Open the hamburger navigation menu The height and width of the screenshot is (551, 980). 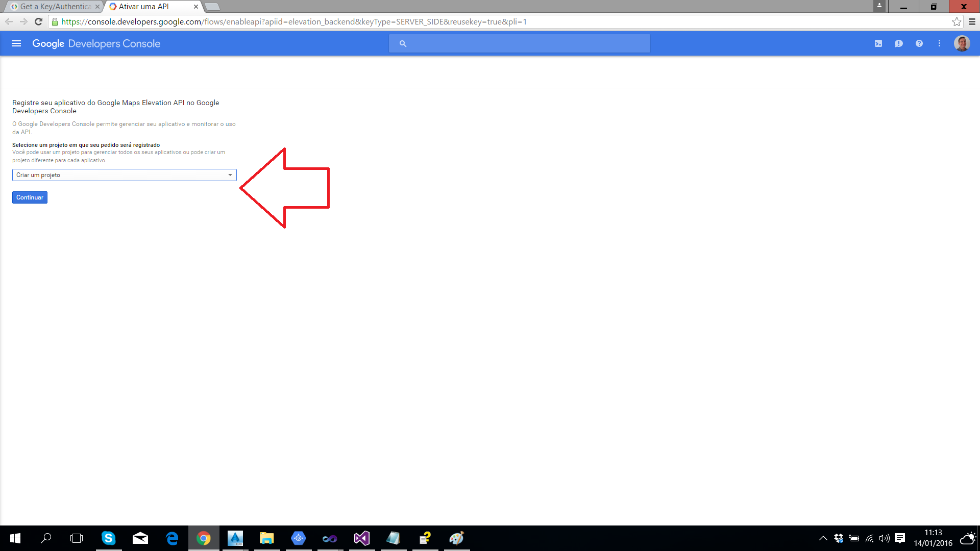[16, 44]
